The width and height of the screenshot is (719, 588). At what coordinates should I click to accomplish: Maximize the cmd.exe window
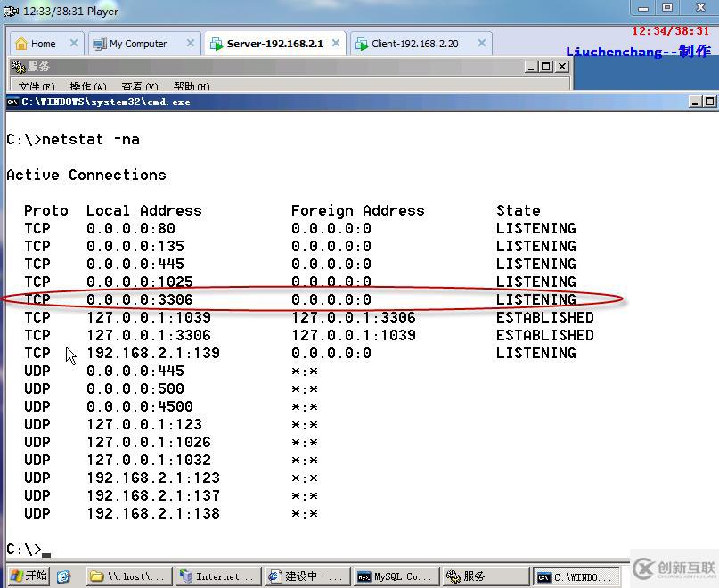click(710, 102)
